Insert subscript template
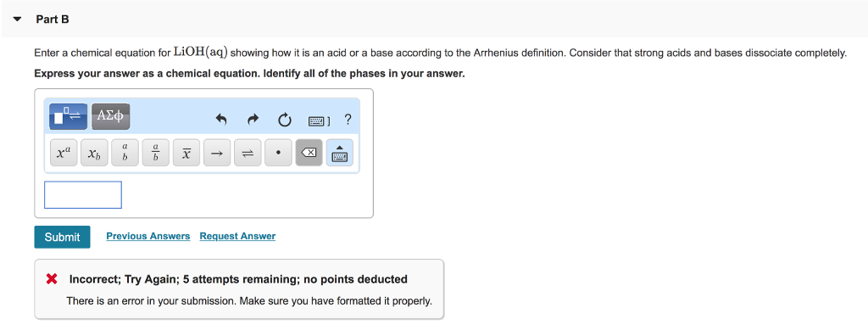The image size is (868, 336). (95, 153)
